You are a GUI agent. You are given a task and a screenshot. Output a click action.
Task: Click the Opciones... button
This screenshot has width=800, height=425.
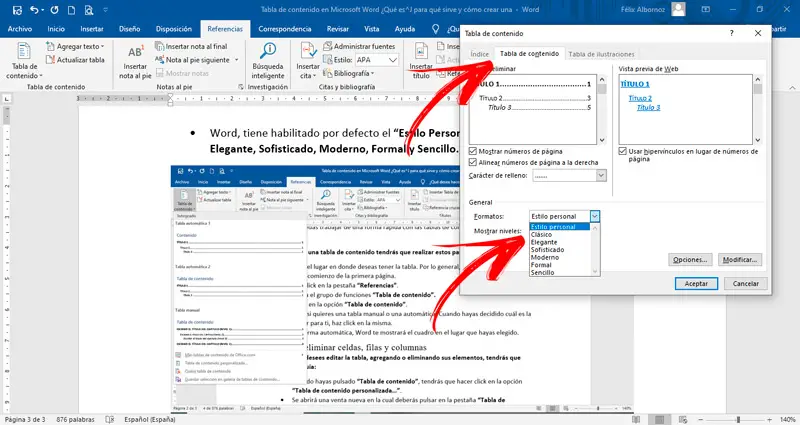pyautogui.click(x=690, y=260)
